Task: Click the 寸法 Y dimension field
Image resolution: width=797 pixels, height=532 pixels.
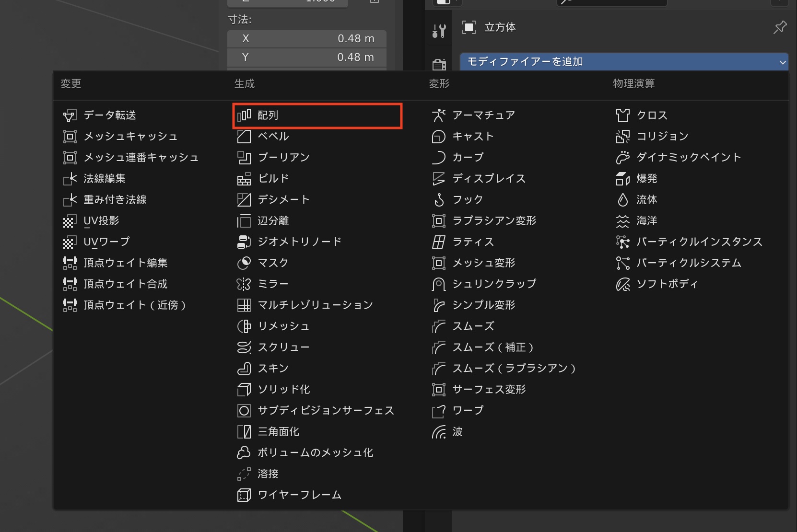Action: (307, 58)
